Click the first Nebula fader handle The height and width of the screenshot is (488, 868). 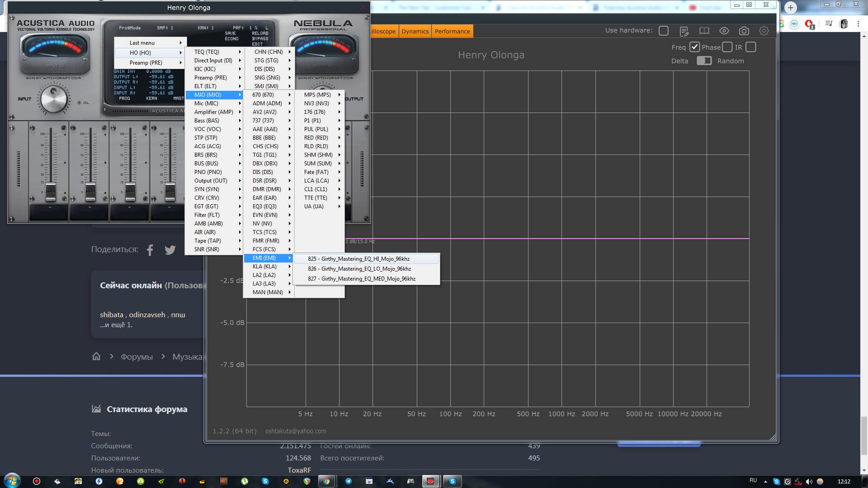[51, 192]
